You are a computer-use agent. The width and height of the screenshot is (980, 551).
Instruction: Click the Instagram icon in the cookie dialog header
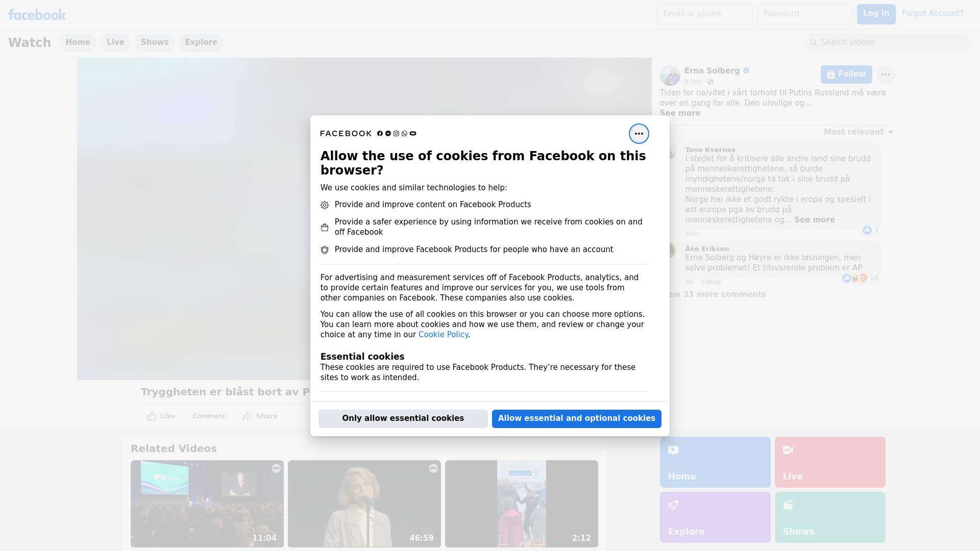tap(396, 134)
